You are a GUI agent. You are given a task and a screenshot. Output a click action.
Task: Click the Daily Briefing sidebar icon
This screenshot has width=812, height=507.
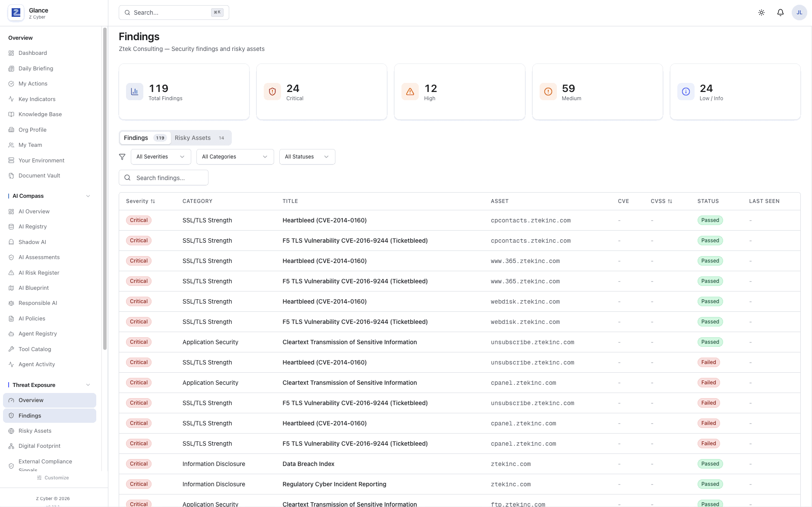click(11, 69)
